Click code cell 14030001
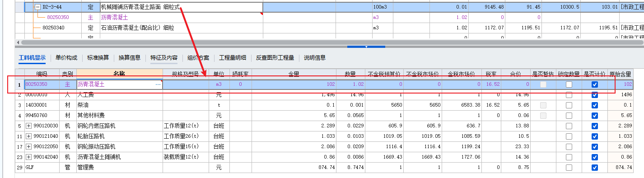 (x=42, y=105)
